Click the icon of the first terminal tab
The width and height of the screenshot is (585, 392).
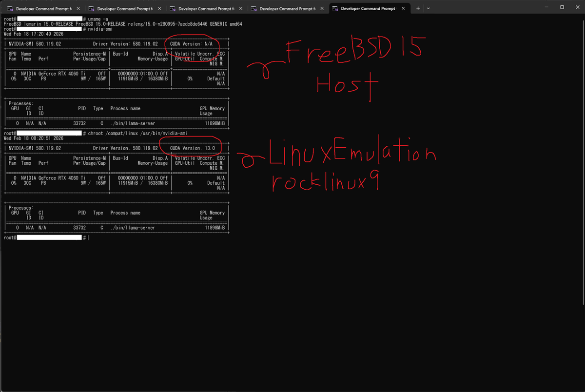coord(9,9)
